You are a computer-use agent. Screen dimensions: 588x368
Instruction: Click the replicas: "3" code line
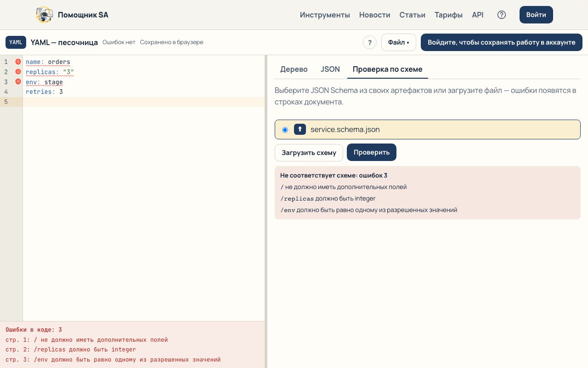50,72
